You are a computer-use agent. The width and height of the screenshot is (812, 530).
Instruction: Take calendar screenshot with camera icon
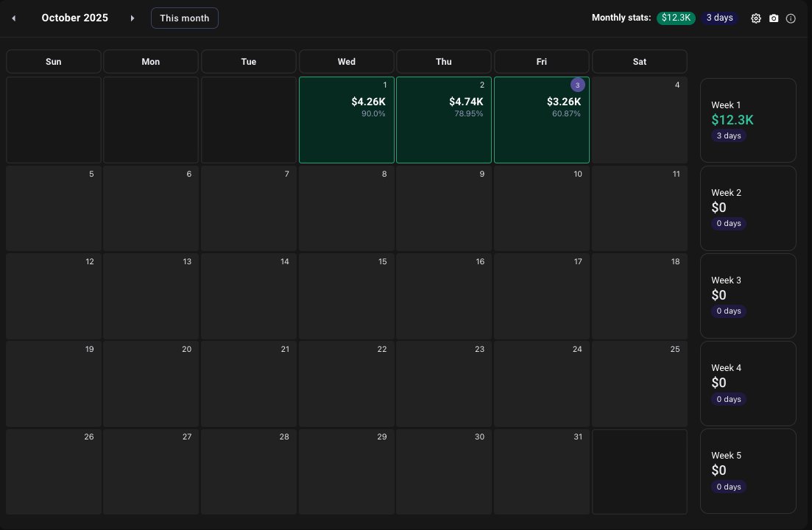point(774,18)
